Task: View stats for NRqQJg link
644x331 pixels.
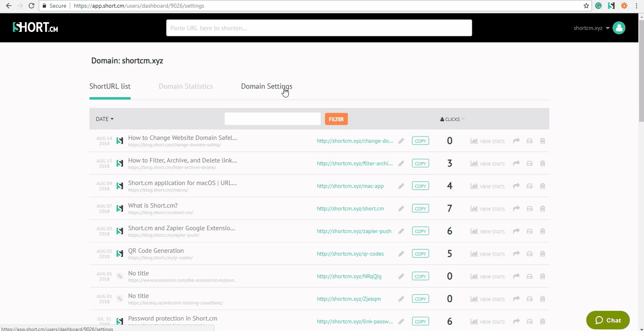Action: point(487,277)
